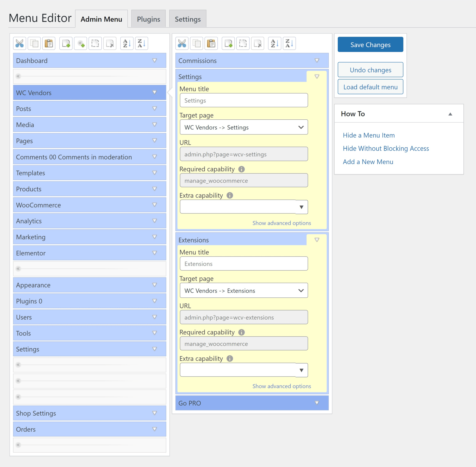Switch to the Plugins tab
The image size is (476, 467).
click(x=148, y=19)
